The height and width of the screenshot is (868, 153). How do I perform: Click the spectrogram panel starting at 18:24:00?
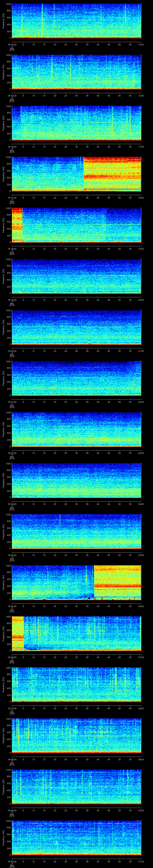[77, 531]
